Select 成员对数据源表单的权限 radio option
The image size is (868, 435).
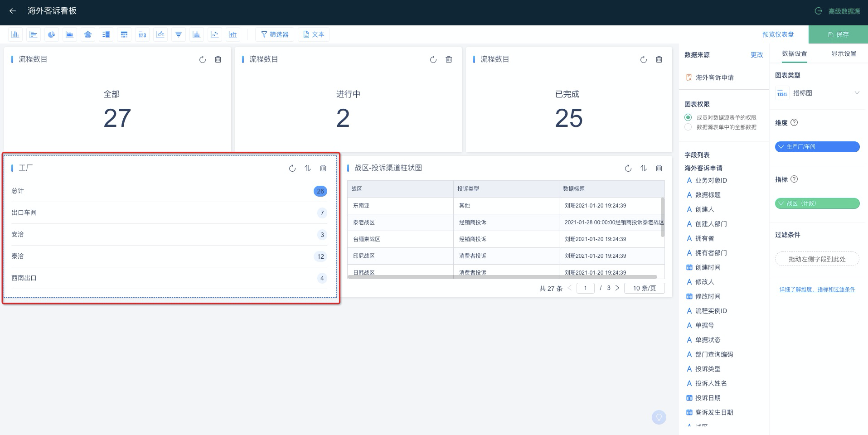pos(688,117)
